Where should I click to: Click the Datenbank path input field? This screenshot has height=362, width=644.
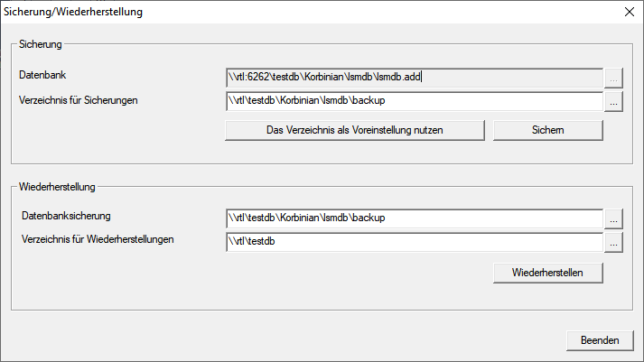pyautogui.click(x=415, y=77)
